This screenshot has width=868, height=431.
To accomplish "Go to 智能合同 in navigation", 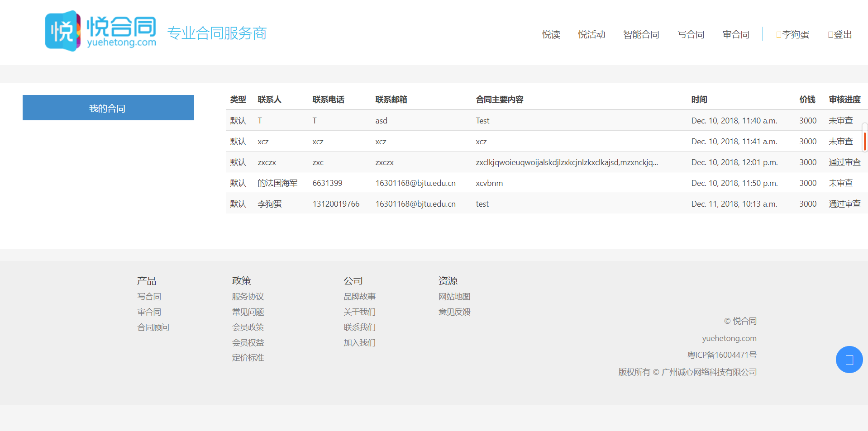I will coord(641,34).
